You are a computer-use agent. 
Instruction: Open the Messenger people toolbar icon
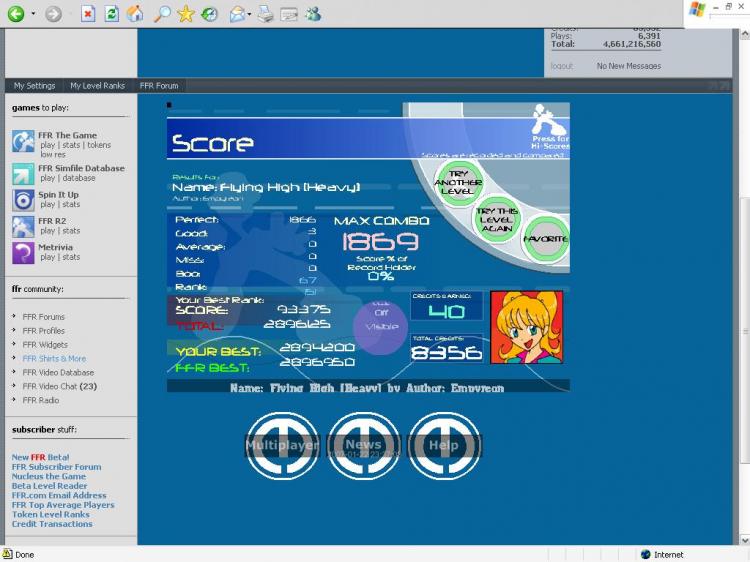[x=313, y=14]
